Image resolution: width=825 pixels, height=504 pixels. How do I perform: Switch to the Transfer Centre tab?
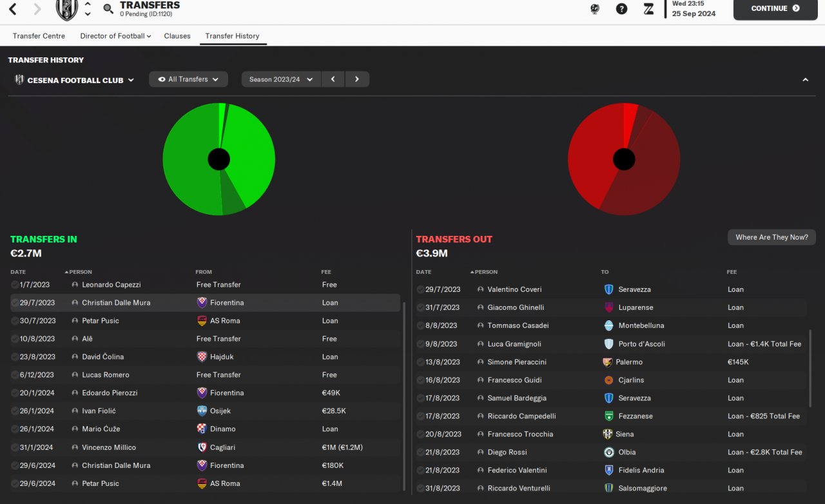(x=39, y=36)
